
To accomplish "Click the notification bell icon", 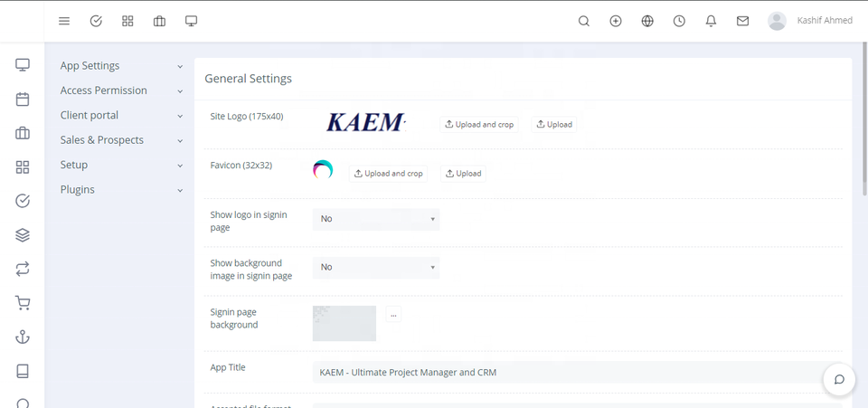I will (x=711, y=21).
